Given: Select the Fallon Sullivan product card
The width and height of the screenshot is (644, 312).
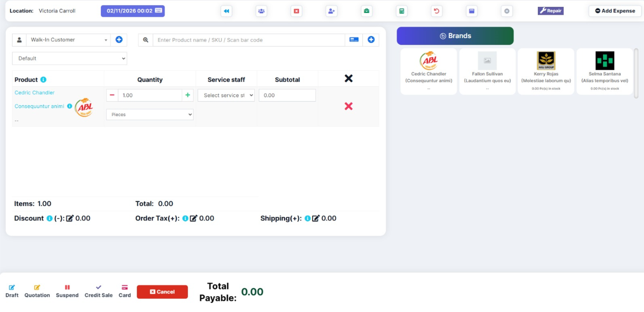Looking at the screenshot, I should pyautogui.click(x=487, y=72).
